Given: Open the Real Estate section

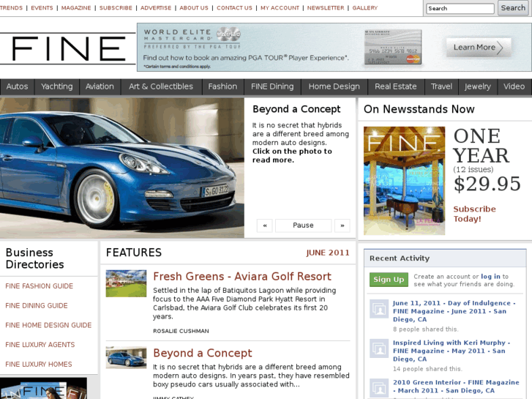Looking at the screenshot, I should click(x=396, y=86).
